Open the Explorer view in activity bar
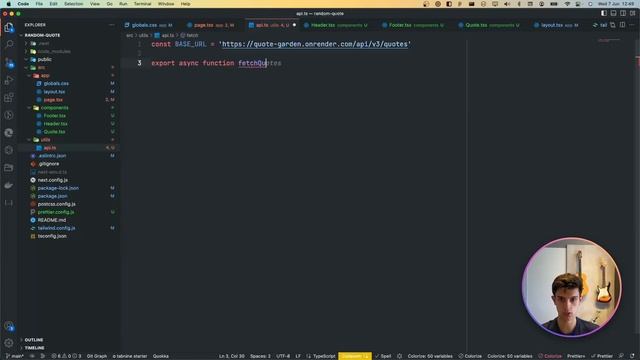 9,28
